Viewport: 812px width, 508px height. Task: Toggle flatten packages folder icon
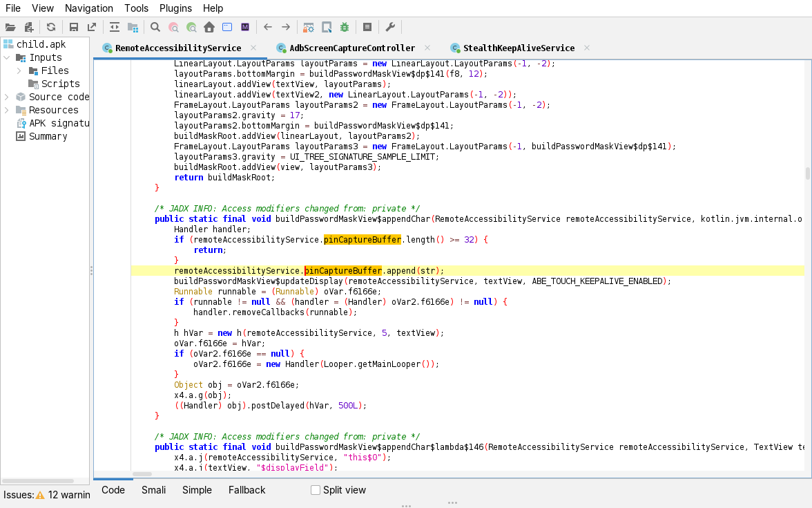(133, 27)
